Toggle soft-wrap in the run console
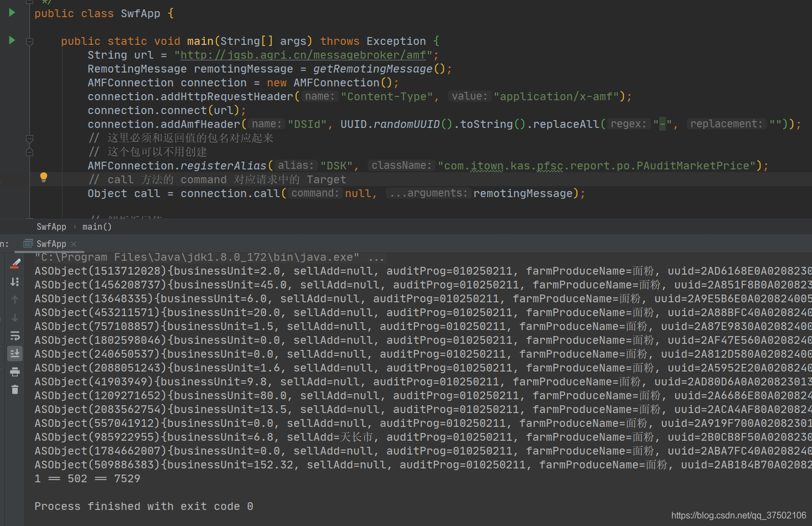The image size is (812, 526). (15, 336)
